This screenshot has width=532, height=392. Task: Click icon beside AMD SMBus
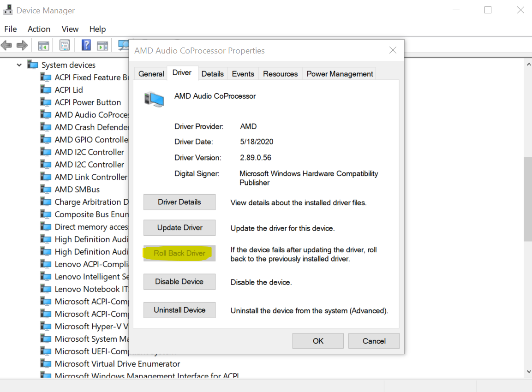[46, 189]
